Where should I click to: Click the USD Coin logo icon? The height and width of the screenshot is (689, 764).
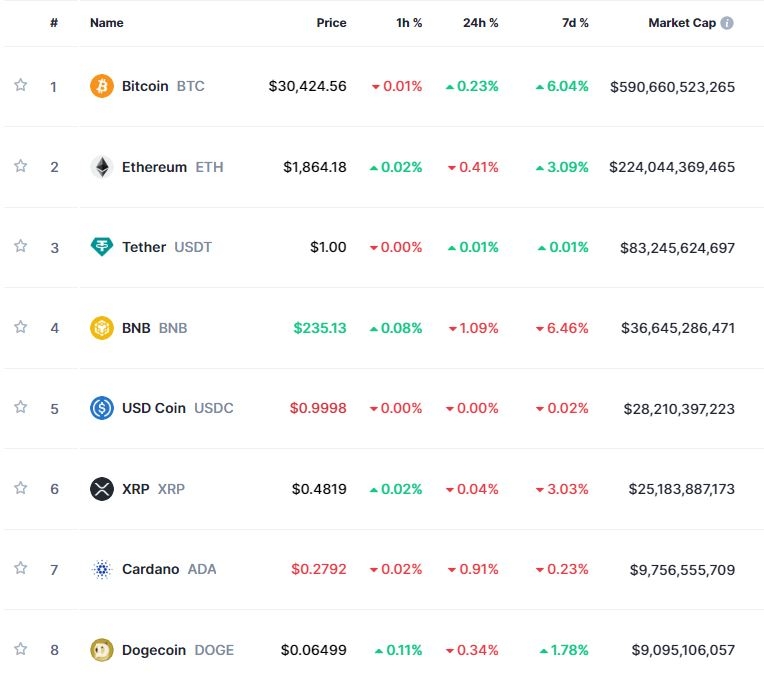pyautogui.click(x=102, y=408)
